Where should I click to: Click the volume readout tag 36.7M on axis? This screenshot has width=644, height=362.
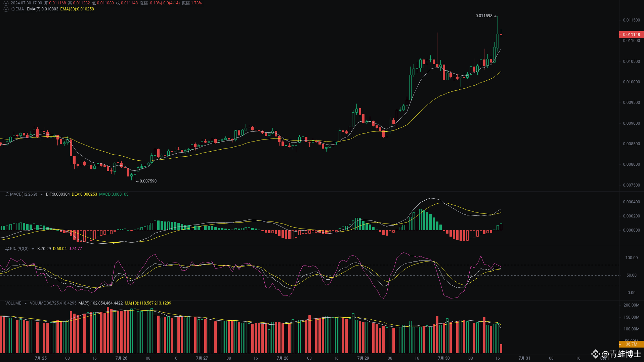pos(631,344)
